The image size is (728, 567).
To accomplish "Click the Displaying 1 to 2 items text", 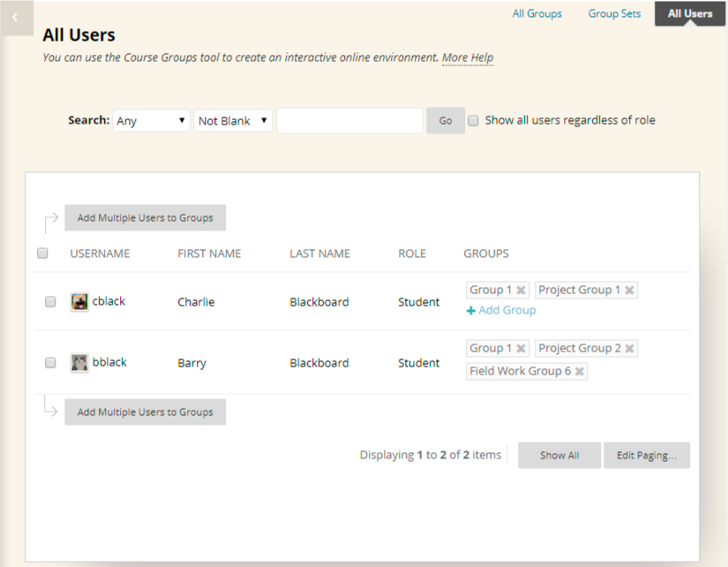I will pyautogui.click(x=431, y=455).
